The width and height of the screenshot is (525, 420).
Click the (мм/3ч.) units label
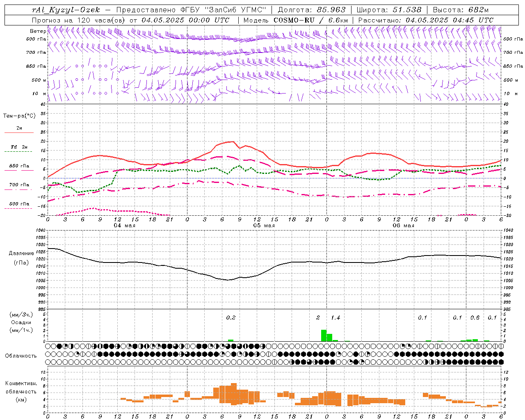[x=21, y=315]
